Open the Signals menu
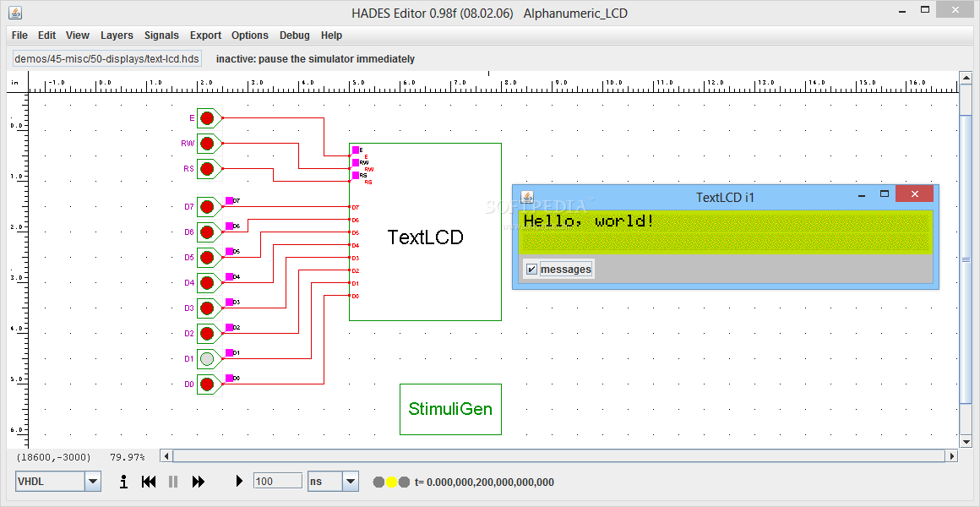This screenshot has height=507, width=980. 161,35
